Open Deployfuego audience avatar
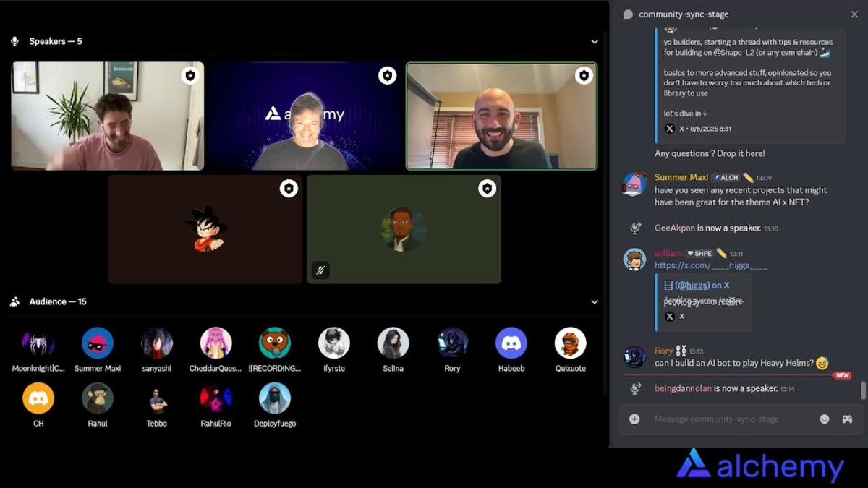The height and width of the screenshot is (488, 868). click(x=275, y=398)
